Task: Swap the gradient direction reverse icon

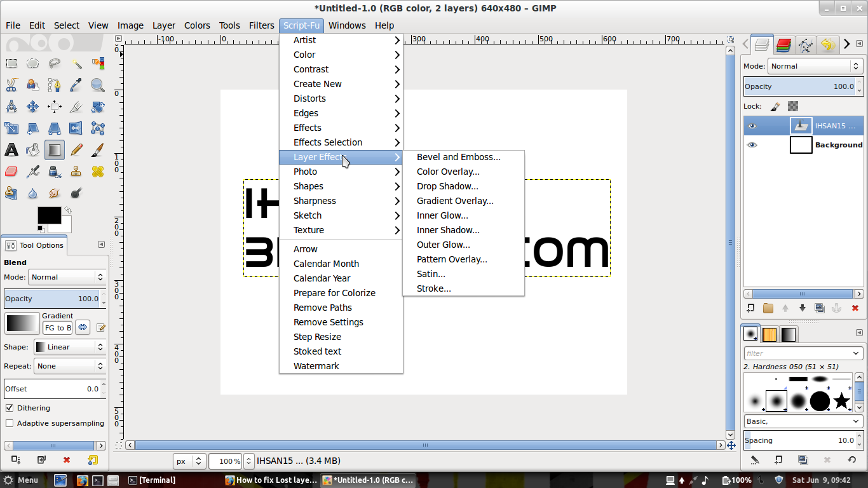Action: [x=83, y=327]
